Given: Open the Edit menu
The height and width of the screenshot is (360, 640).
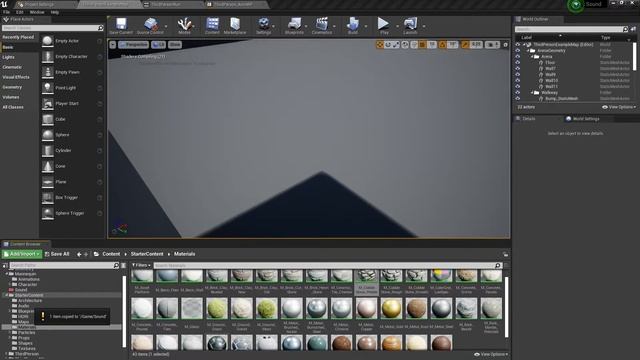Looking at the screenshot, I should tap(20, 12).
